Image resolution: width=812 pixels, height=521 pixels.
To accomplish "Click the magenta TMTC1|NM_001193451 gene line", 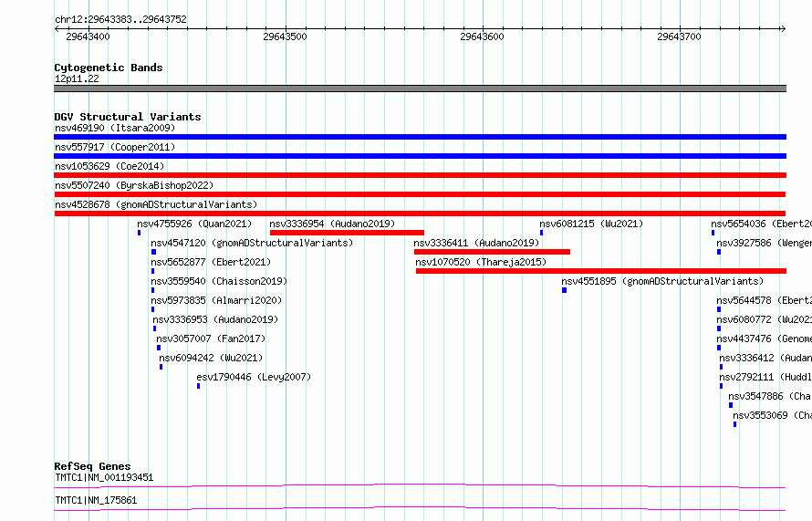I will point(420,485).
